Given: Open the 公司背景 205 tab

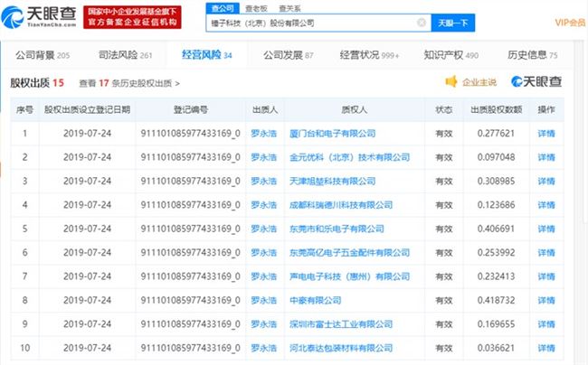Looking at the screenshot, I should pos(43,55).
